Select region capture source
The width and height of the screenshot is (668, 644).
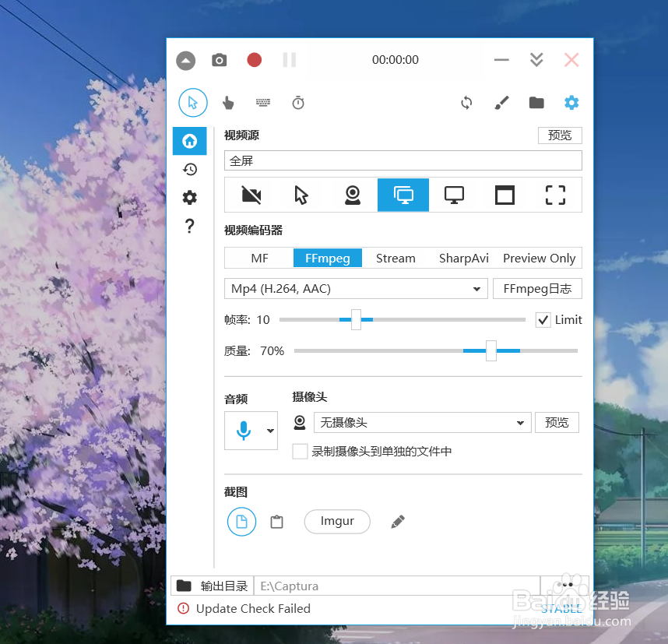pos(556,195)
